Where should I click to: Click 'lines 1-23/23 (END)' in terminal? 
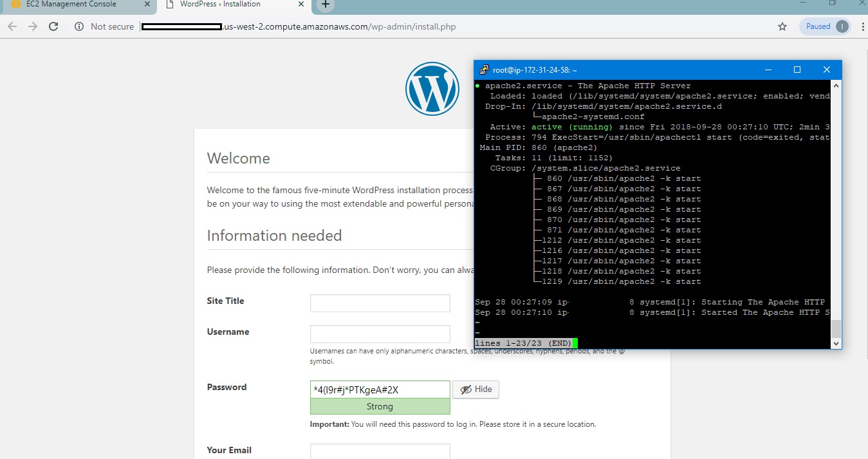pos(523,343)
